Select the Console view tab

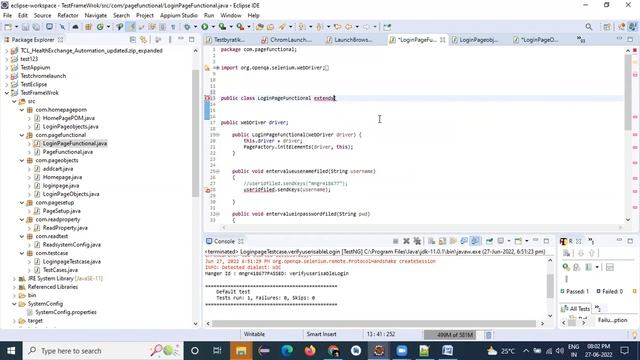[224, 241]
